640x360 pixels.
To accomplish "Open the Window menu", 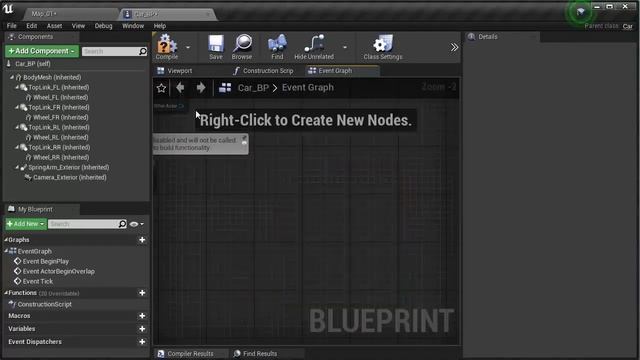I will click(x=133, y=26).
